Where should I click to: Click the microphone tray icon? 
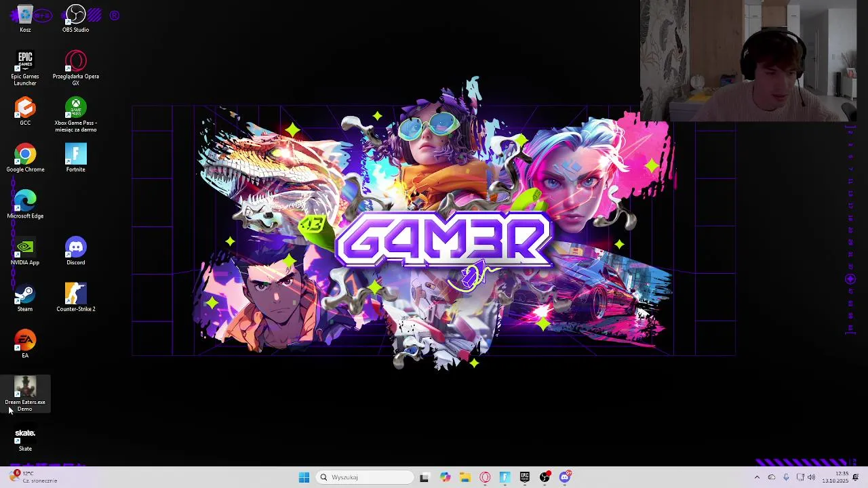786,477
